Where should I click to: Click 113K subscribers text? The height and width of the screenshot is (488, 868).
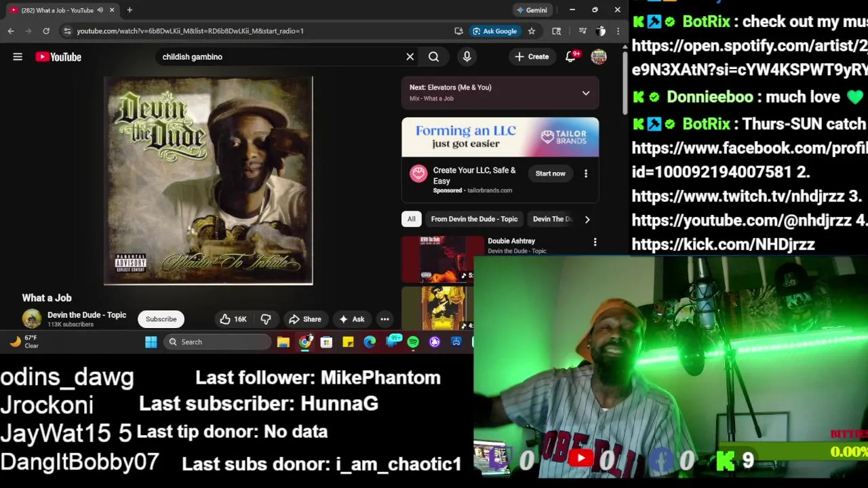(x=71, y=325)
